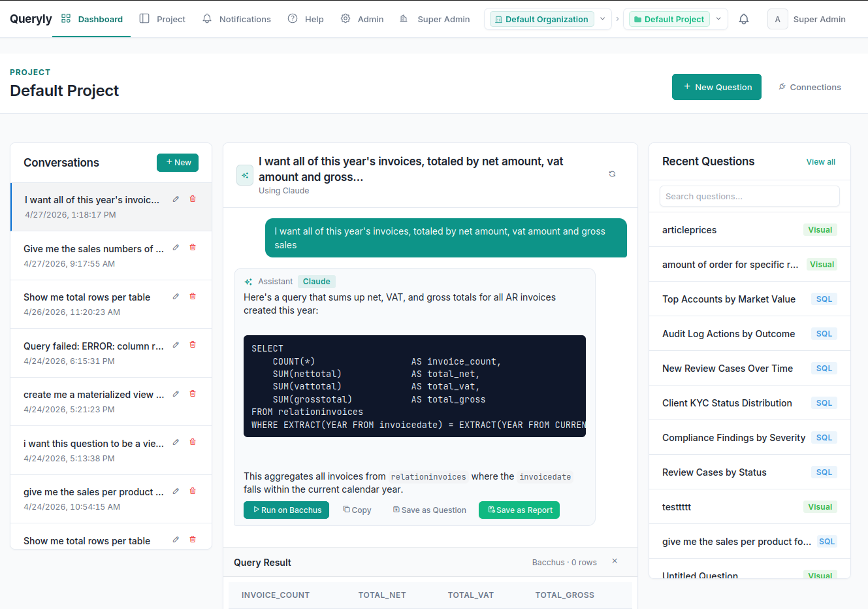The image size is (868, 609).
Task: Delete the 'create me a materialized view' conversation
Action: point(193,394)
